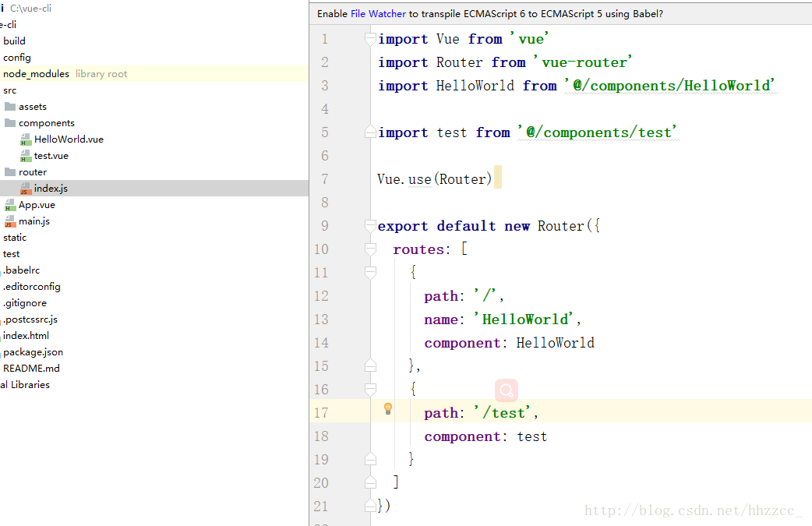Open main.js file

[34, 221]
